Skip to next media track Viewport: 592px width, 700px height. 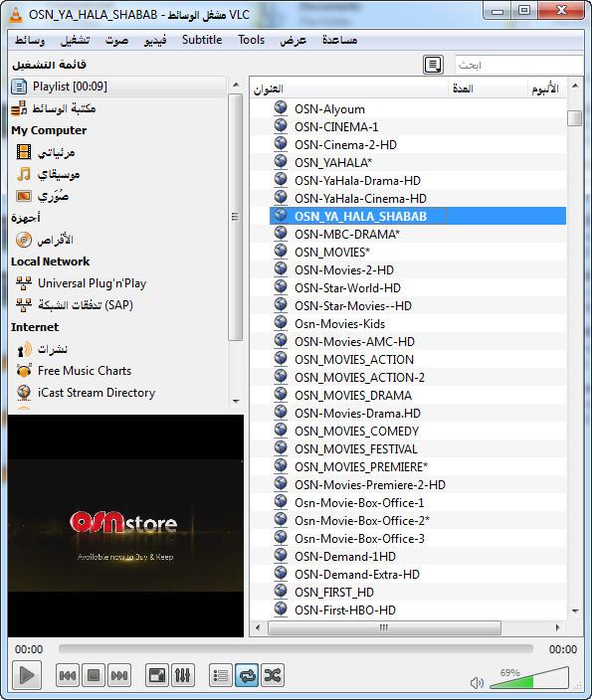pyautogui.click(x=119, y=675)
